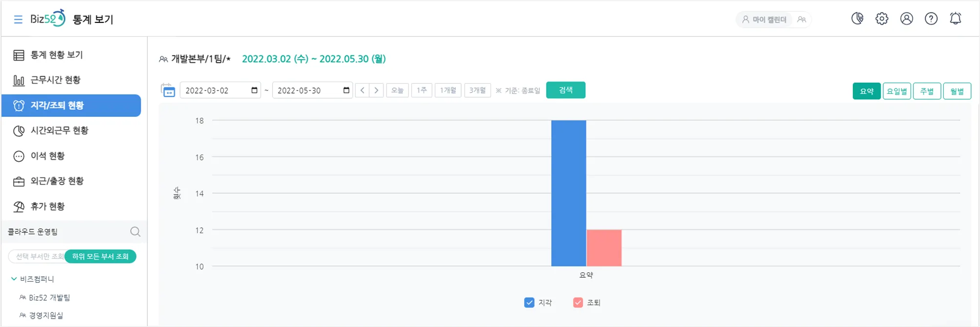Uncheck the 조퇴 legend checkbox

click(578, 303)
